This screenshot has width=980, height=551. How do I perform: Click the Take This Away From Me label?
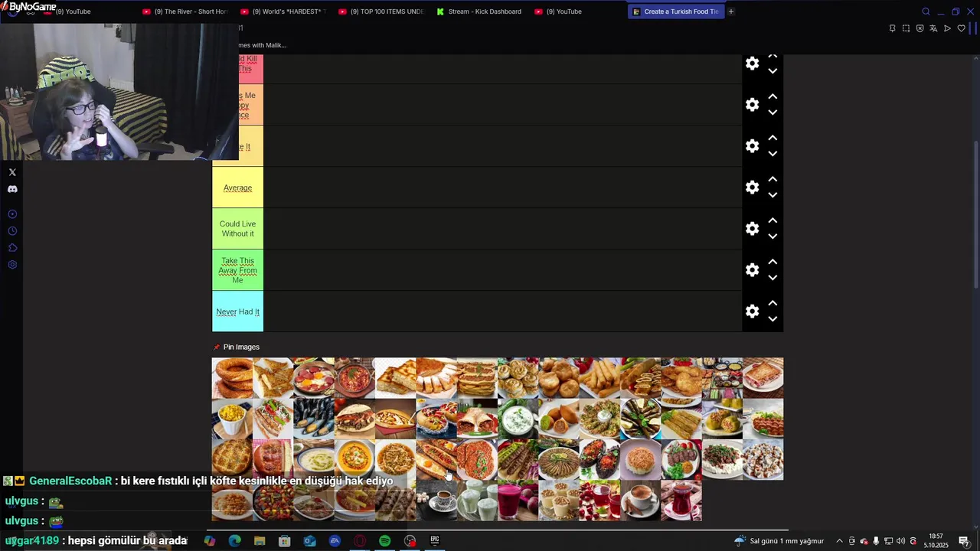tap(237, 270)
